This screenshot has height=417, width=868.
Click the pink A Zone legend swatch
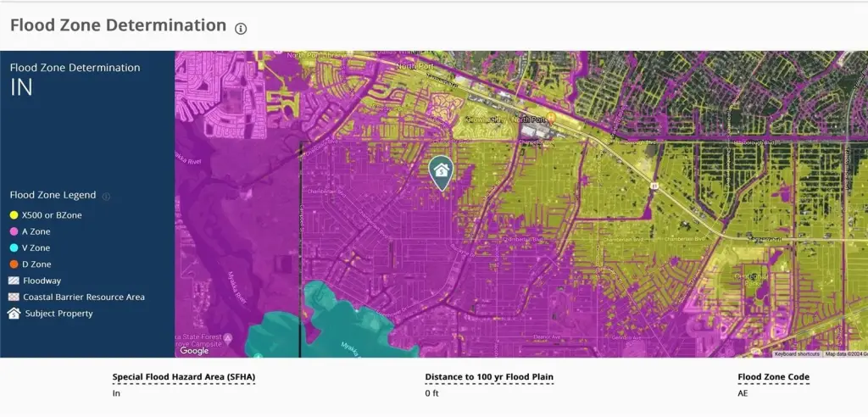(x=14, y=231)
